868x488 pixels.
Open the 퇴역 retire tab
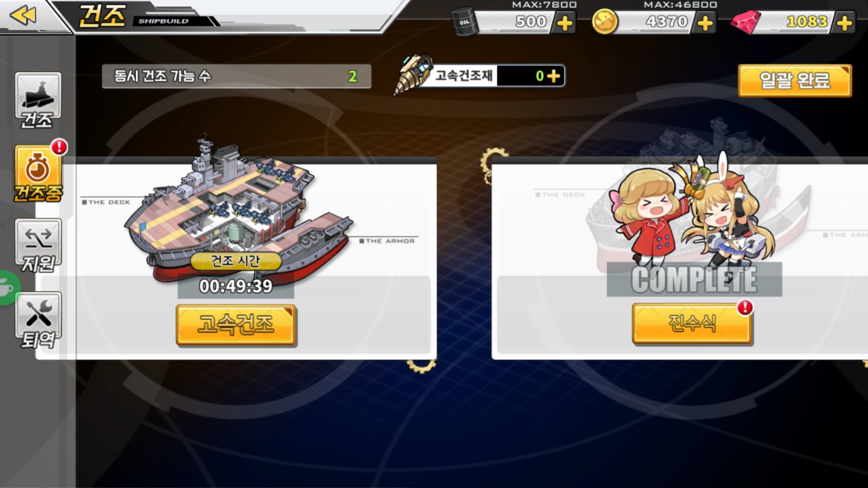[38, 320]
